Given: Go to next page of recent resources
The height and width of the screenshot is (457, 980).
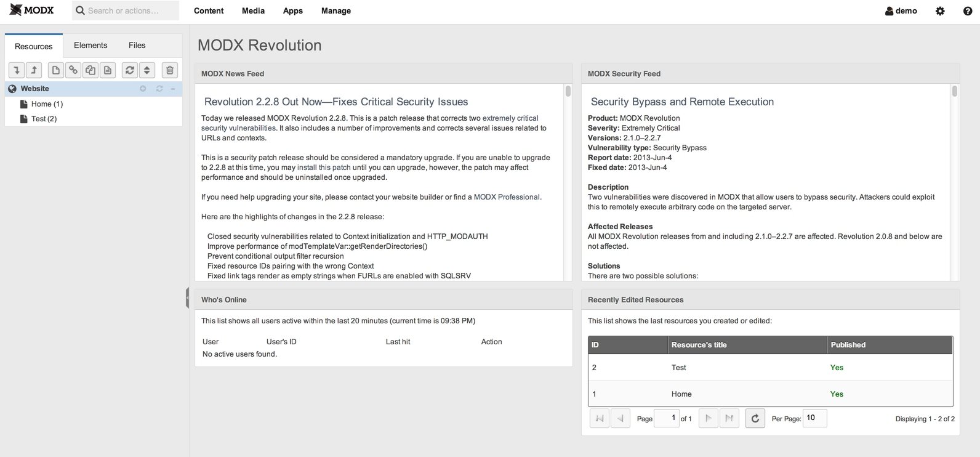Looking at the screenshot, I should pos(709,419).
